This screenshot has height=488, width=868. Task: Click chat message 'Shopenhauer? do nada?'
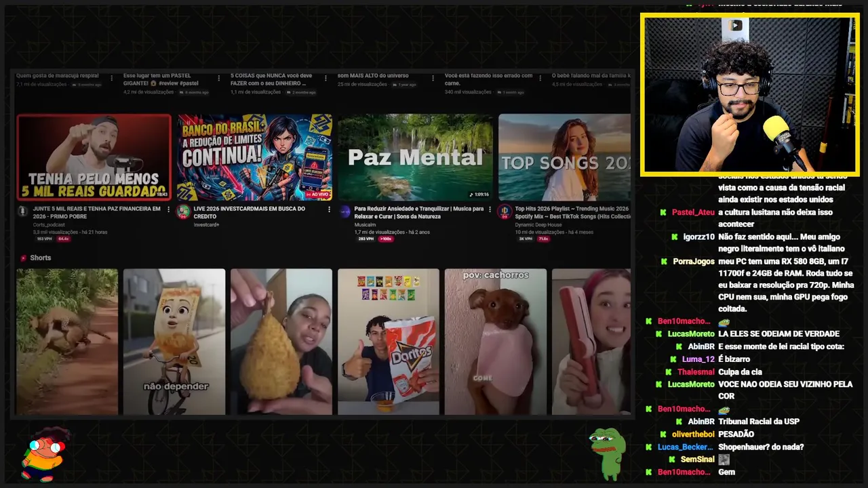click(x=761, y=447)
